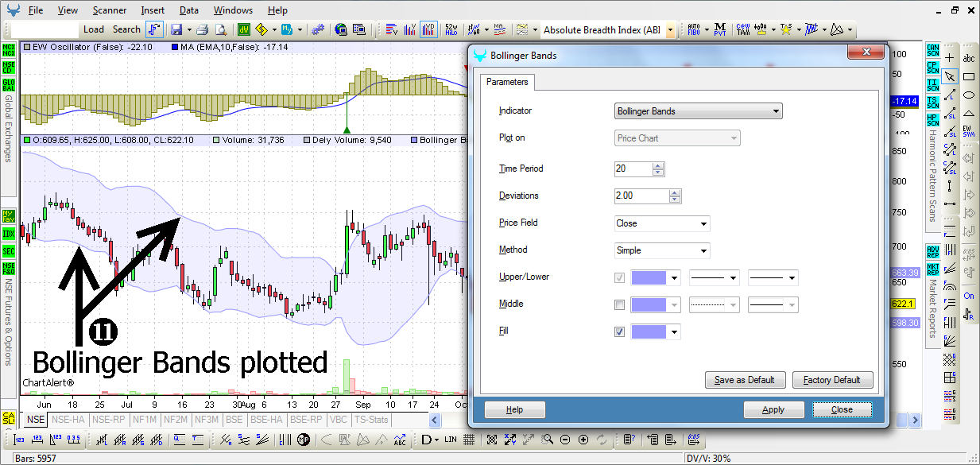The image size is (980, 465).
Task: Click the Load button in the toolbar
Action: (x=94, y=29)
